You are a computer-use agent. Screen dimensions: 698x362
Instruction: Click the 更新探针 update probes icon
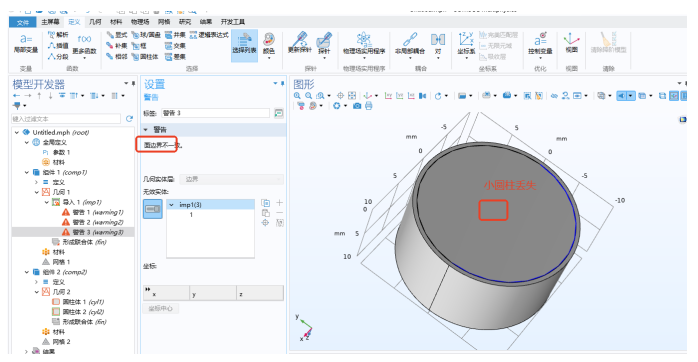tap(300, 43)
